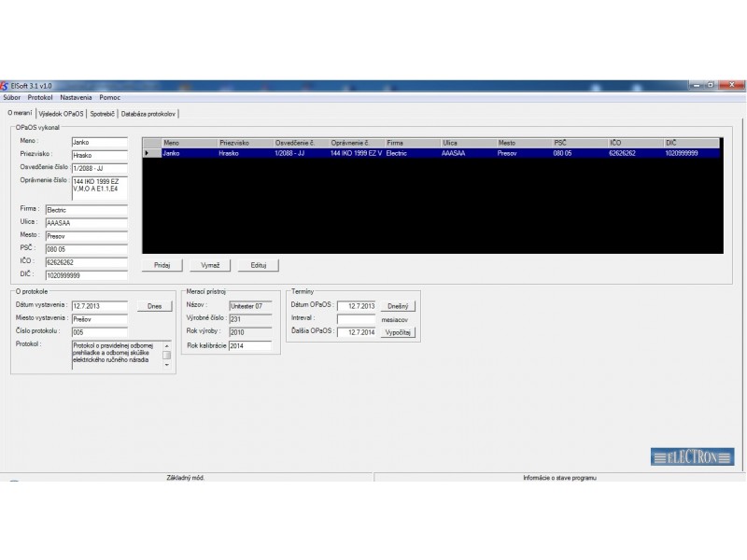Switch to the O meraní tab
This screenshot has height=560, width=747.
coord(20,113)
